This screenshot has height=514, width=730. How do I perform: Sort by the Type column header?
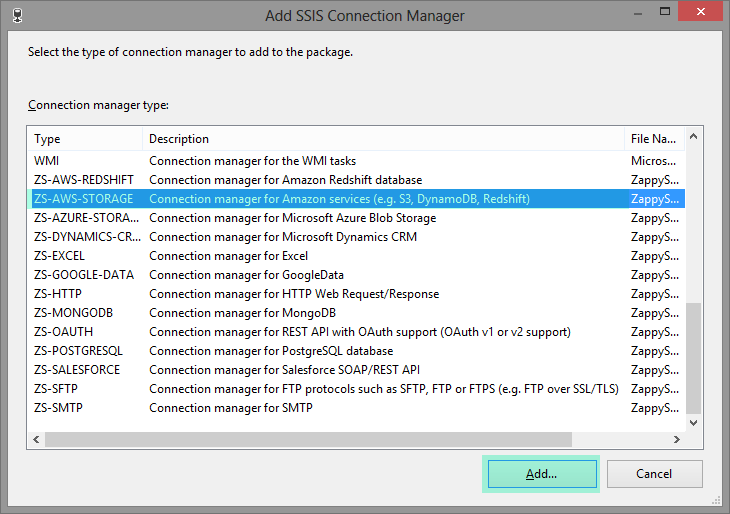85,139
